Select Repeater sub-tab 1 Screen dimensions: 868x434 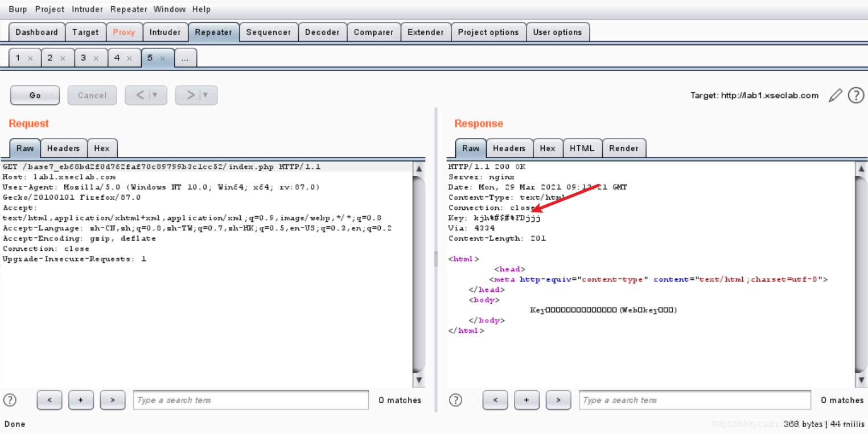click(x=18, y=58)
